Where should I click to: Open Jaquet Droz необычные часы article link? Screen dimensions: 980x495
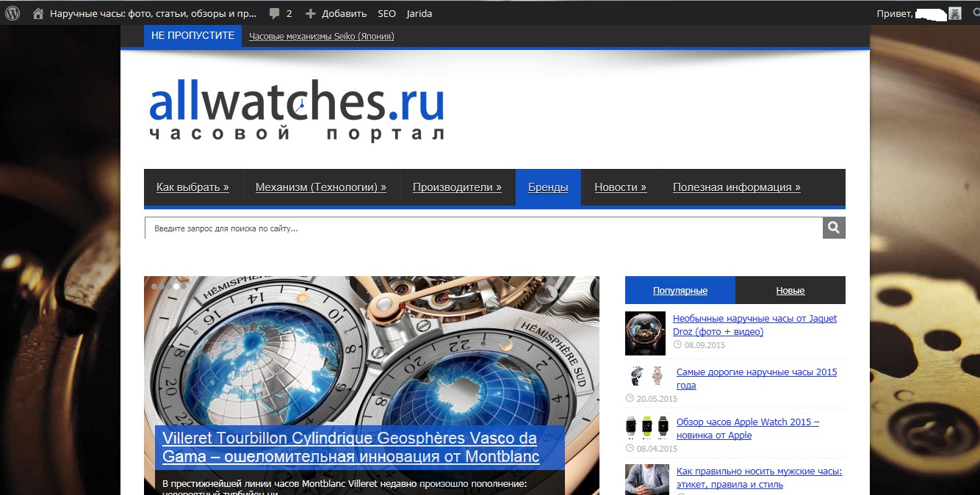click(754, 325)
